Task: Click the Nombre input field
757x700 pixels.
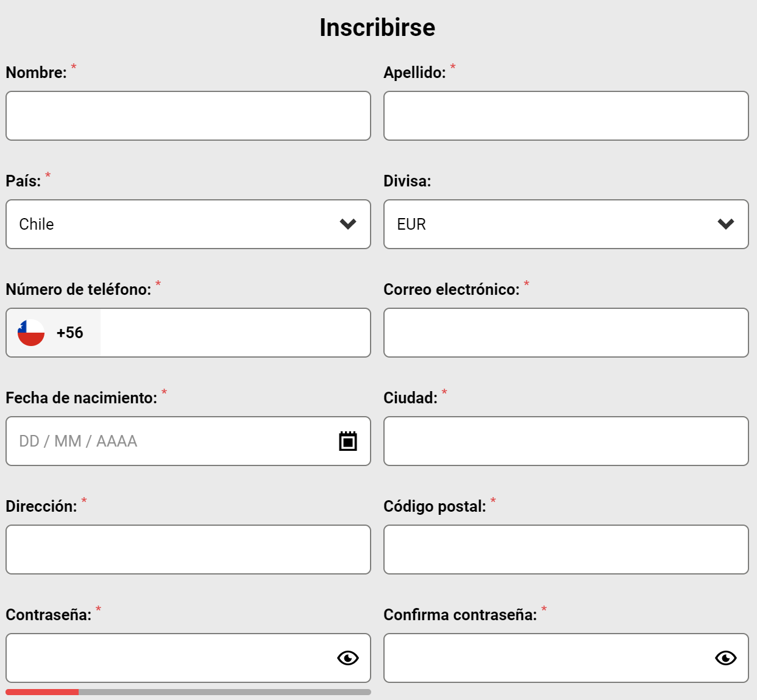Action: 188,116
